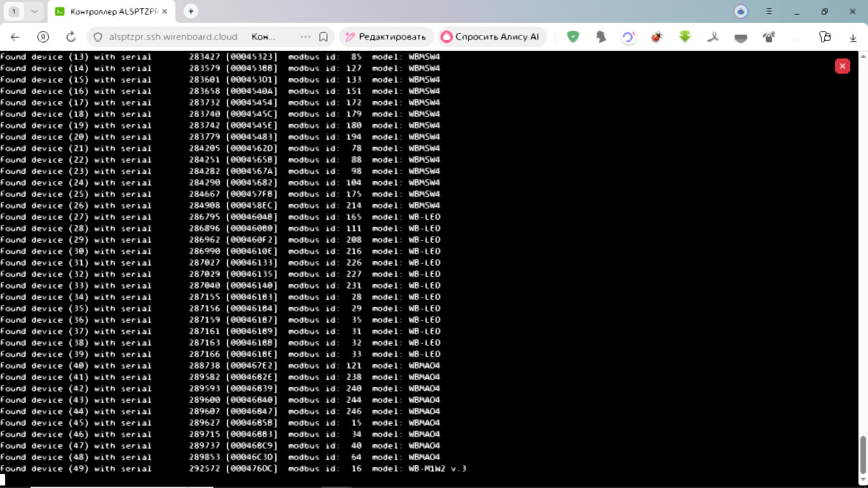
Task: Open the site protection shield in the address bar
Action: tap(98, 37)
